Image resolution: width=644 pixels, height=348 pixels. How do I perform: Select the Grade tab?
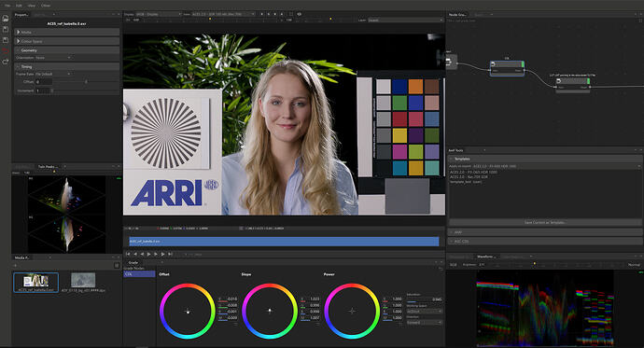tap(133, 262)
